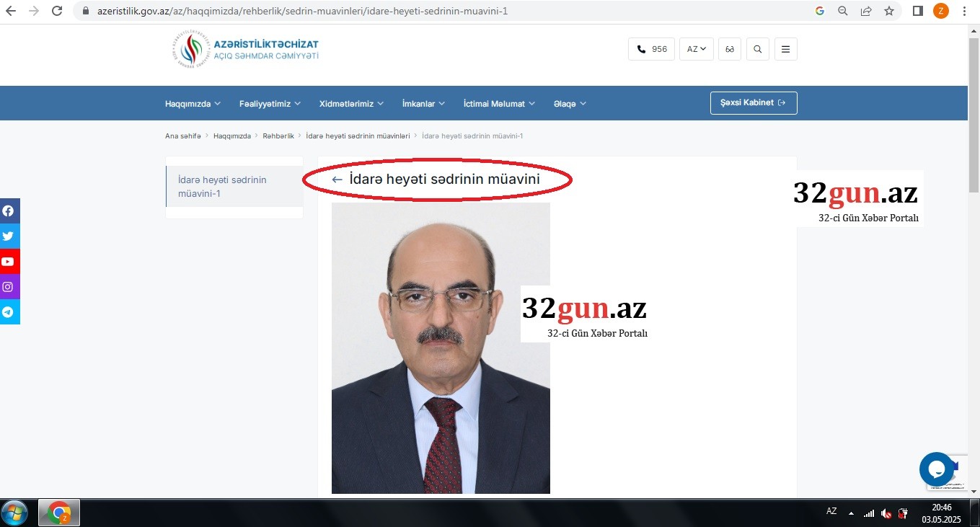Expand the AZ language dropdown
This screenshot has height=527, width=980.
696,49
